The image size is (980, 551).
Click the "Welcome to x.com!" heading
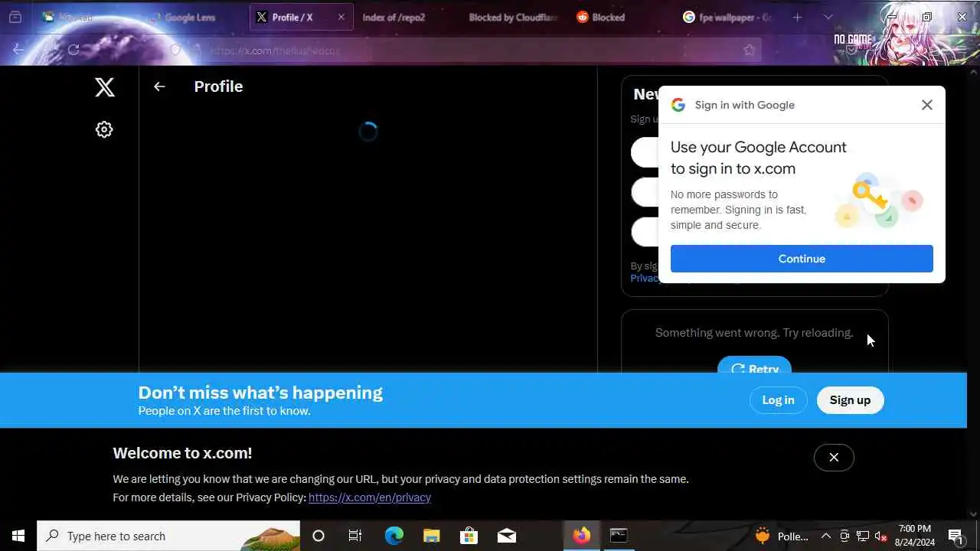pyautogui.click(x=182, y=453)
